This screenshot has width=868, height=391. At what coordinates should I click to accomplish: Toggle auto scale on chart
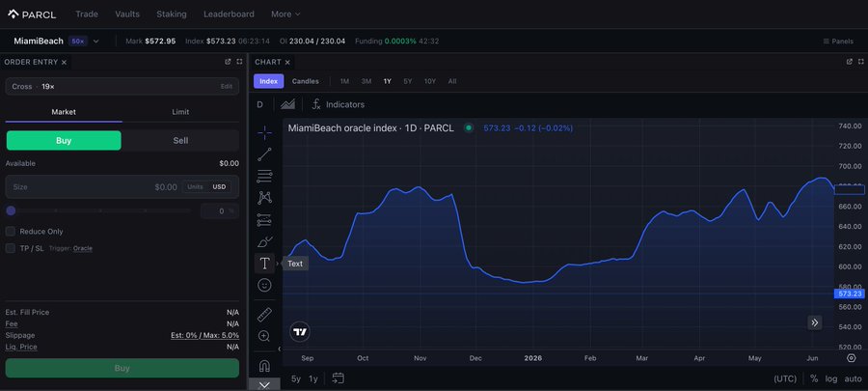[x=854, y=378]
